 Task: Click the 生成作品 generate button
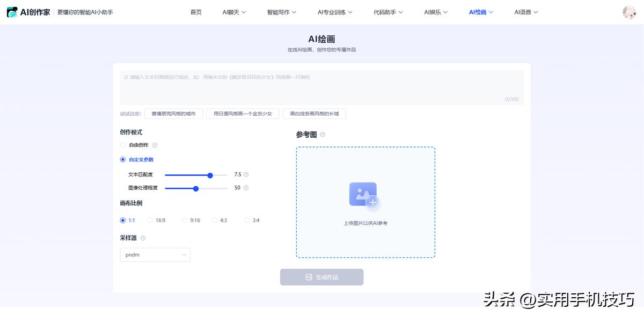[321, 277]
